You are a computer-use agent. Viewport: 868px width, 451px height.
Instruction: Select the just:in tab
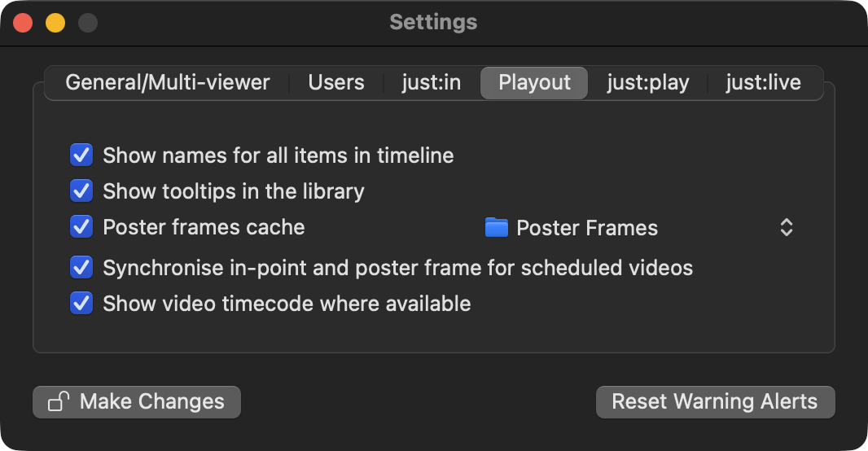click(431, 82)
